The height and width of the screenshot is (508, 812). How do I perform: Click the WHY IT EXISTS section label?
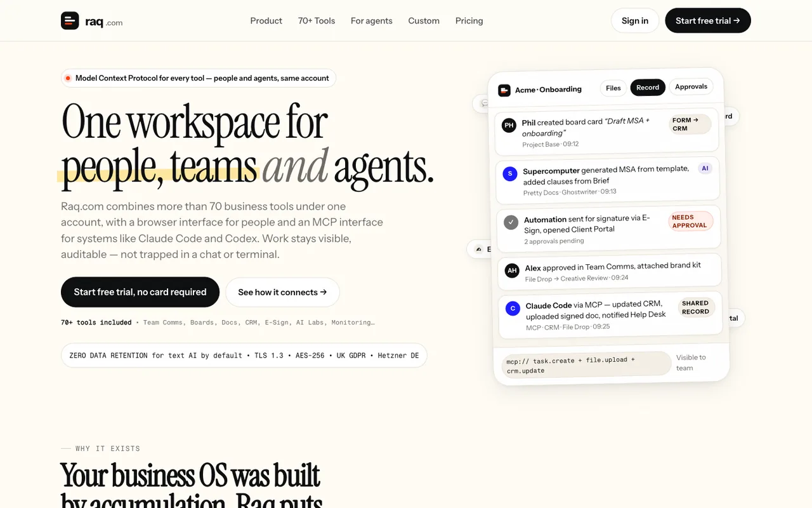click(x=108, y=448)
